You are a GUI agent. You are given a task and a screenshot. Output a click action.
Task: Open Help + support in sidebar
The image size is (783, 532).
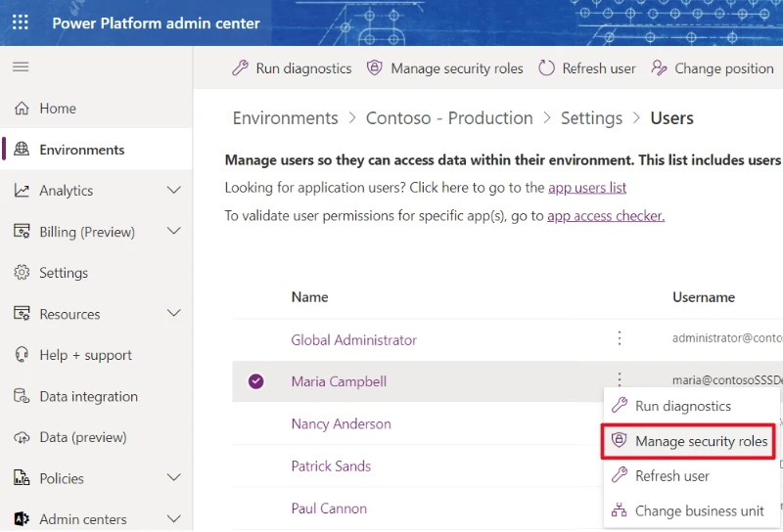(96, 355)
